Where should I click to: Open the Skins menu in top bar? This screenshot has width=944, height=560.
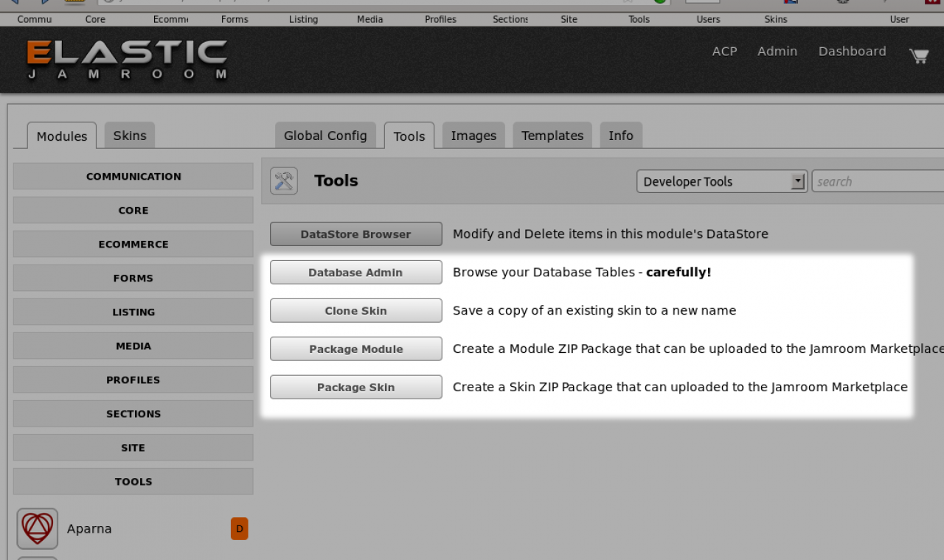tap(776, 19)
